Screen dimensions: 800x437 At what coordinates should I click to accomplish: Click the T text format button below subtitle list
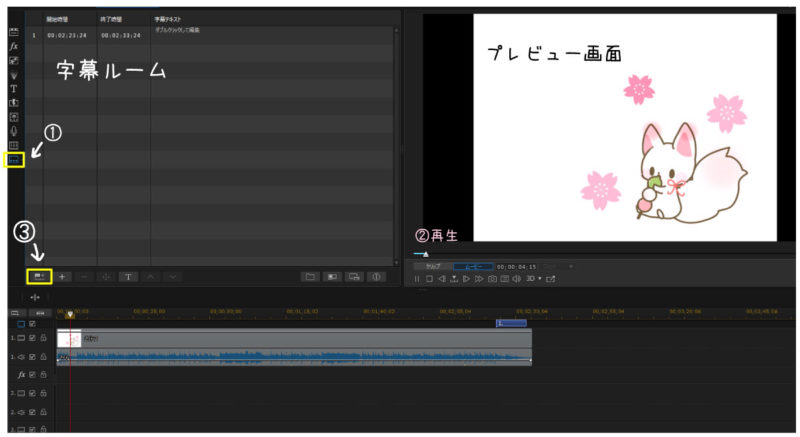point(128,276)
